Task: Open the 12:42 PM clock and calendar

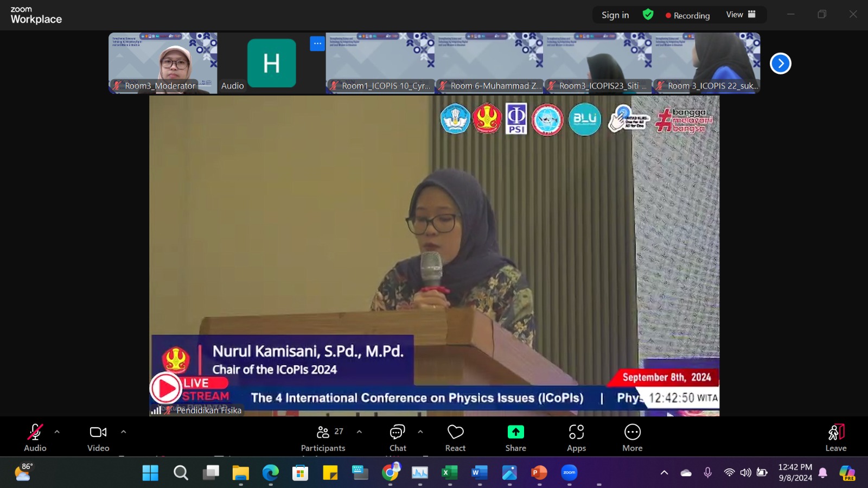Action: tap(795, 473)
